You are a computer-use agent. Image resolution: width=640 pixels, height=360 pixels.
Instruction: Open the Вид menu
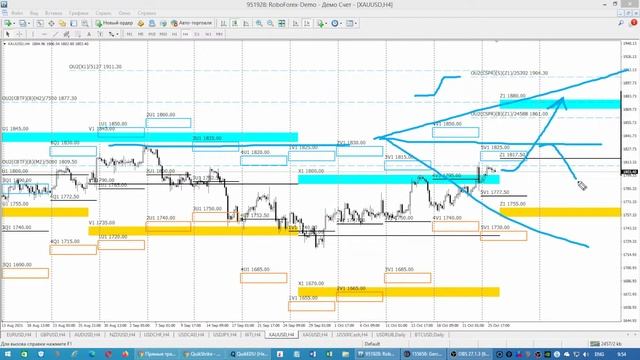click(34, 13)
